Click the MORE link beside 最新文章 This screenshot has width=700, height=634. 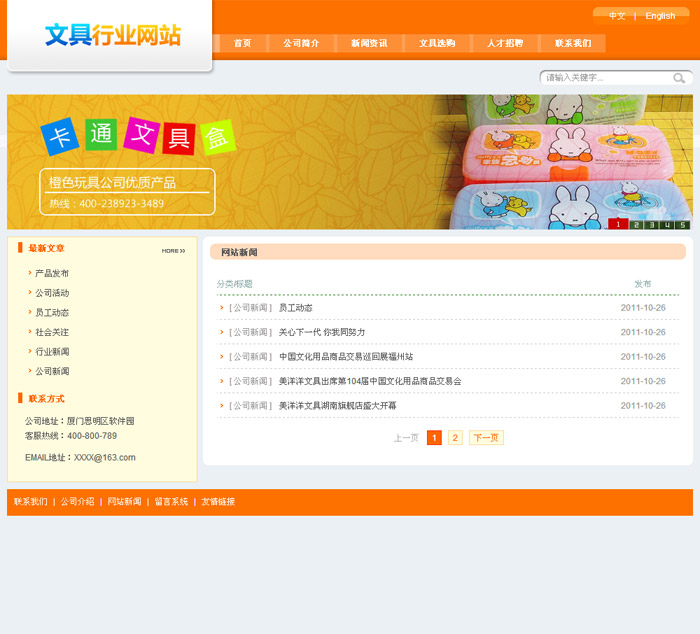(173, 251)
